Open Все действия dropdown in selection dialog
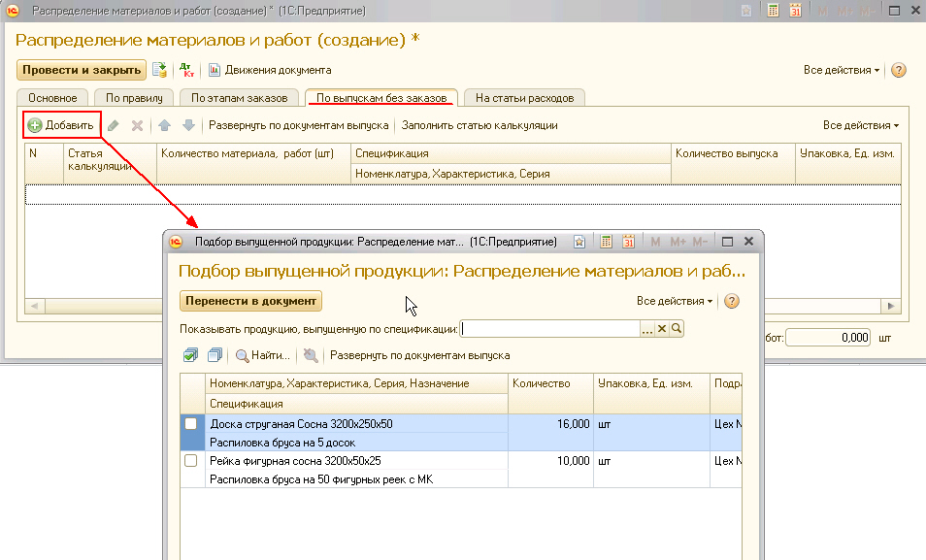The image size is (926, 560). click(x=674, y=301)
